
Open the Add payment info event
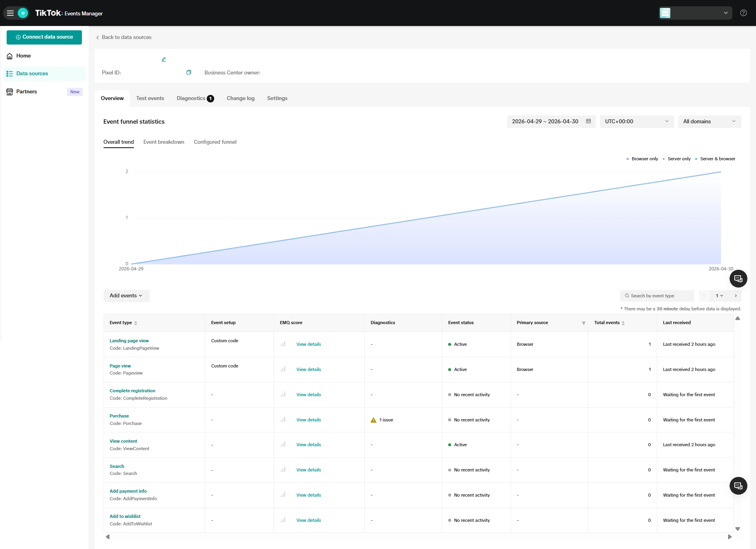(128, 492)
